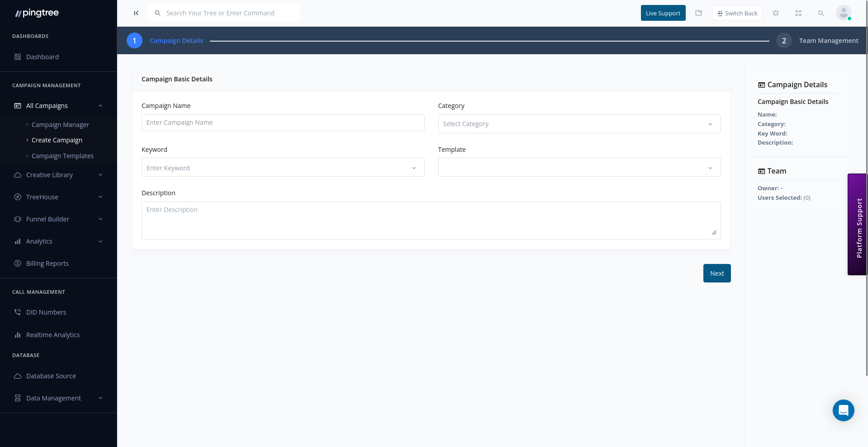Open the apps grid icon
868x447 pixels.
(798, 13)
